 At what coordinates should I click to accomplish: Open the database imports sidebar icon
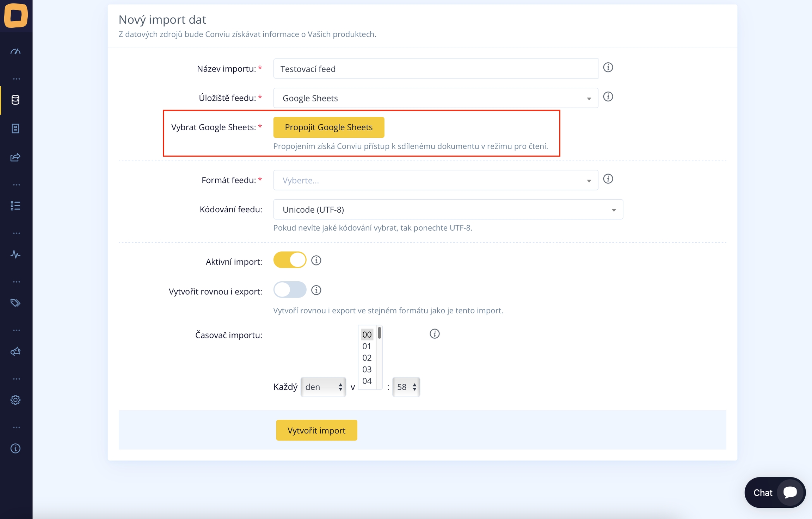click(16, 100)
